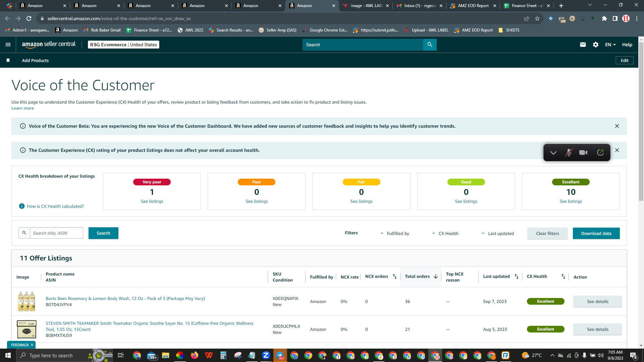Screen dimensions: 644x362
Task: Click the top Seller Central search field
Action: click(363, 45)
